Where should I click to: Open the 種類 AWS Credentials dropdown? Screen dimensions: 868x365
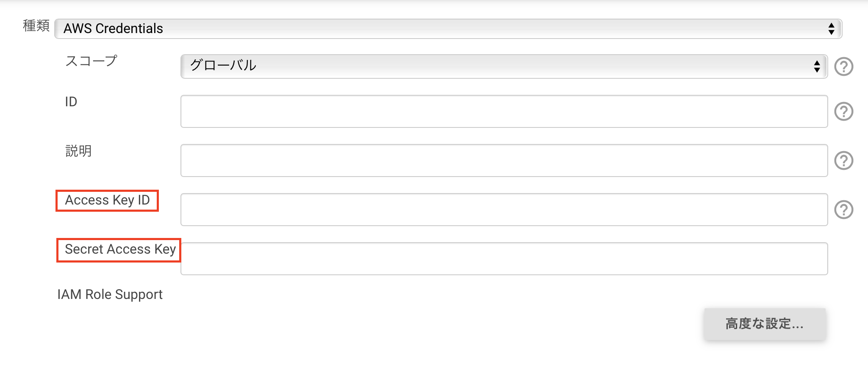coord(448,28)
